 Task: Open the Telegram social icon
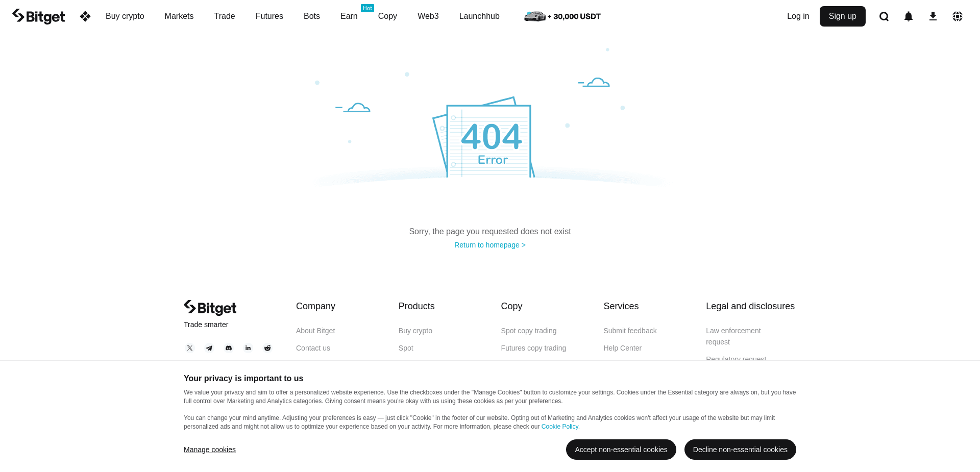click(x=209, y=348)
